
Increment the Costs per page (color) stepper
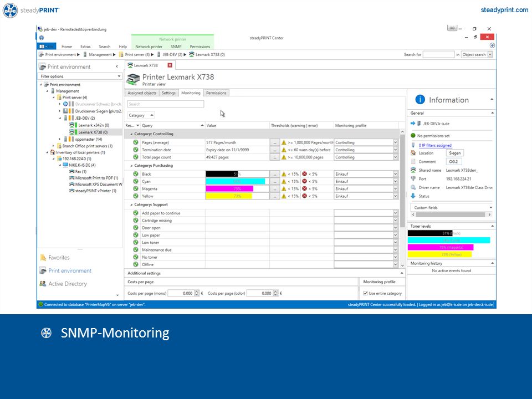click(x=275, y=292)
